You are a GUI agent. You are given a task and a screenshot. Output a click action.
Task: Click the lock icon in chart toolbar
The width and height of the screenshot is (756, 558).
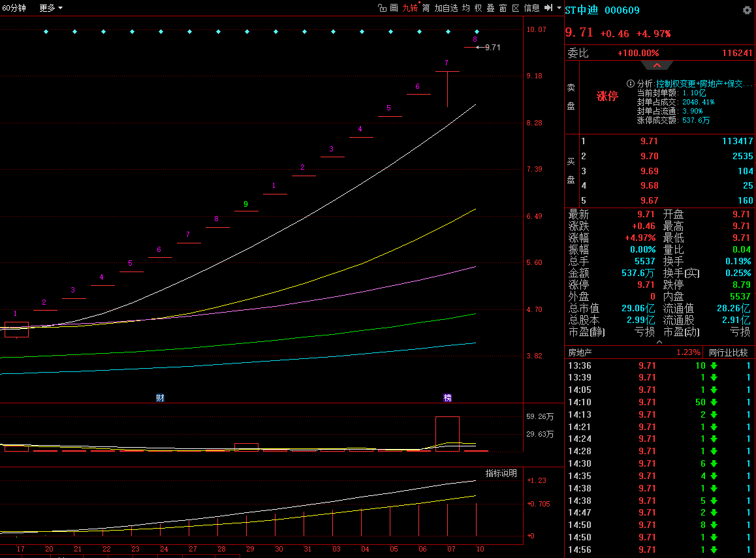click(x=382, y=8)
